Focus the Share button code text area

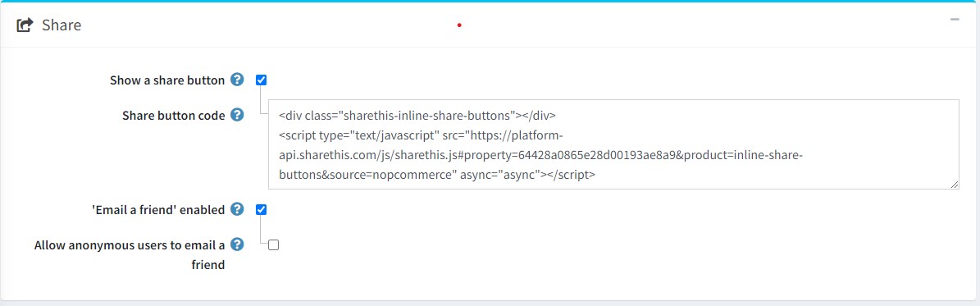(x=613, y=144)
